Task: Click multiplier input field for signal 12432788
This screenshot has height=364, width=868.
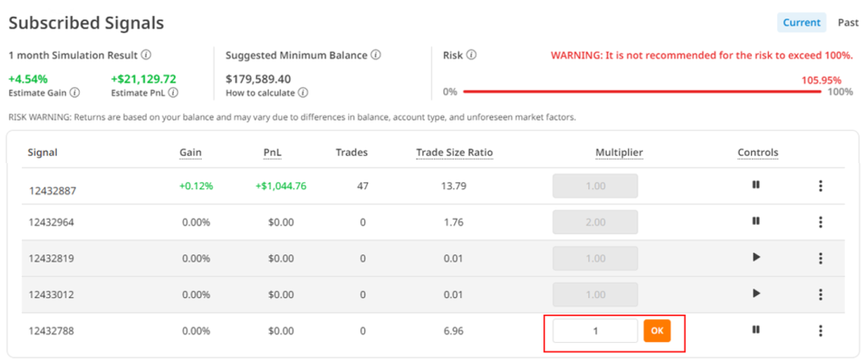Action: coord(595,331)
